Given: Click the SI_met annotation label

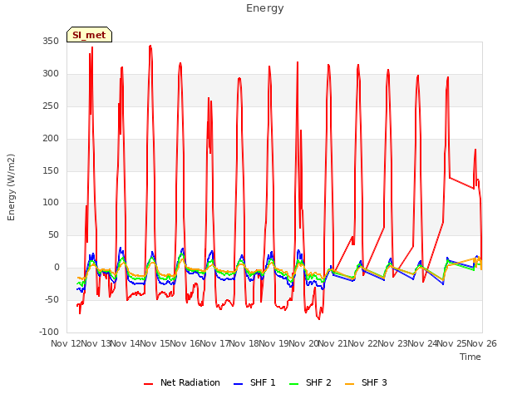Looking at the screenshot, I should (89, 35).
